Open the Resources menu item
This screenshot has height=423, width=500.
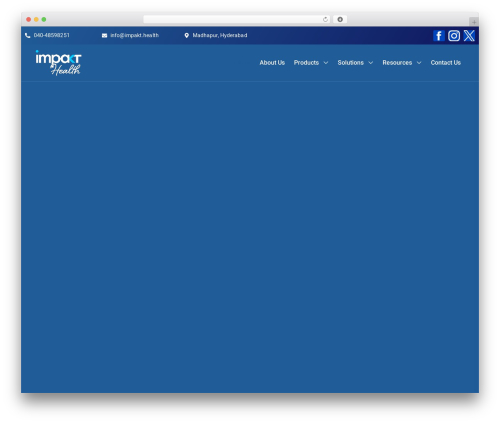coord(397,63)
